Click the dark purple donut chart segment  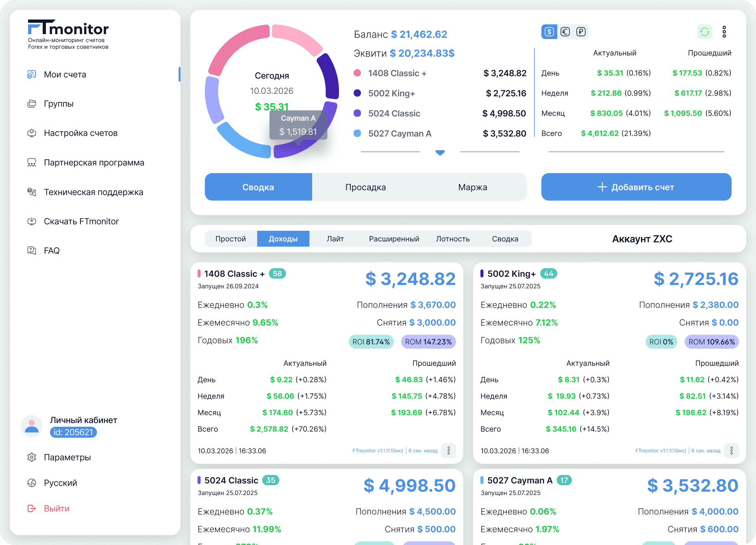point(329,76)
